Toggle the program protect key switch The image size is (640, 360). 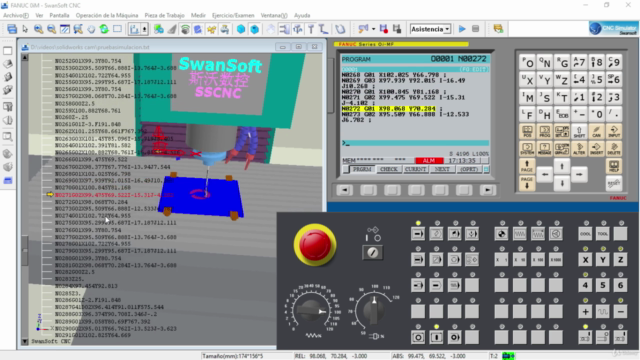click(x=372, y=253)
